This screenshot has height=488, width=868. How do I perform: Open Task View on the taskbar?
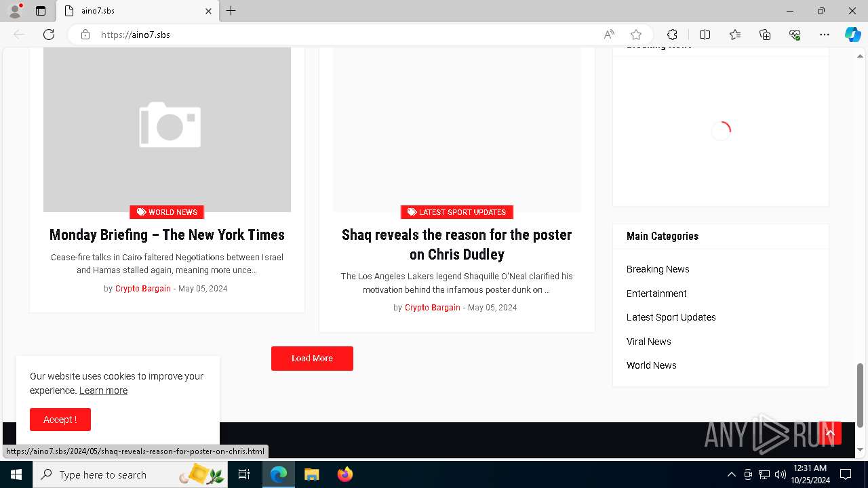(244, 474)
